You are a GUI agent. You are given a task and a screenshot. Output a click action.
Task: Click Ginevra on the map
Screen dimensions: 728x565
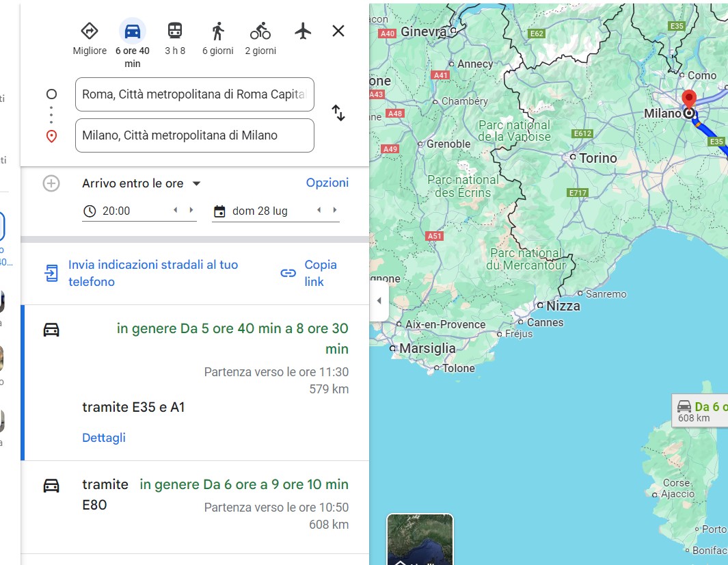point(423,31)
